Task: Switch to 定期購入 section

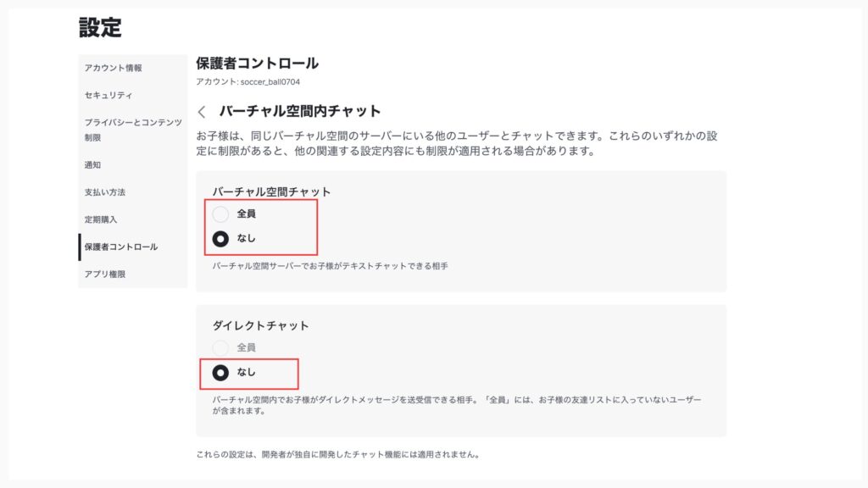Action: (101, 219)
